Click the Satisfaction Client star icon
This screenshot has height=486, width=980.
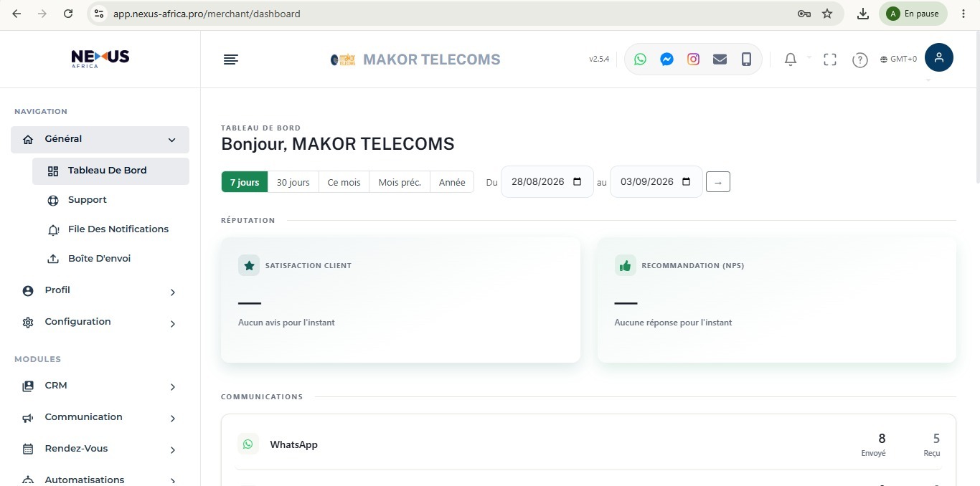[249, 265]
